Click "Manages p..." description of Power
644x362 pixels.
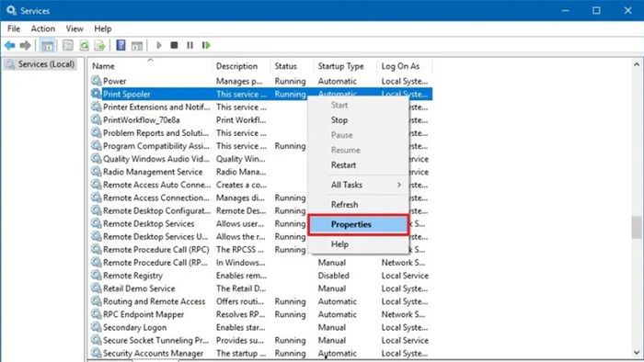tap(239, 81)
